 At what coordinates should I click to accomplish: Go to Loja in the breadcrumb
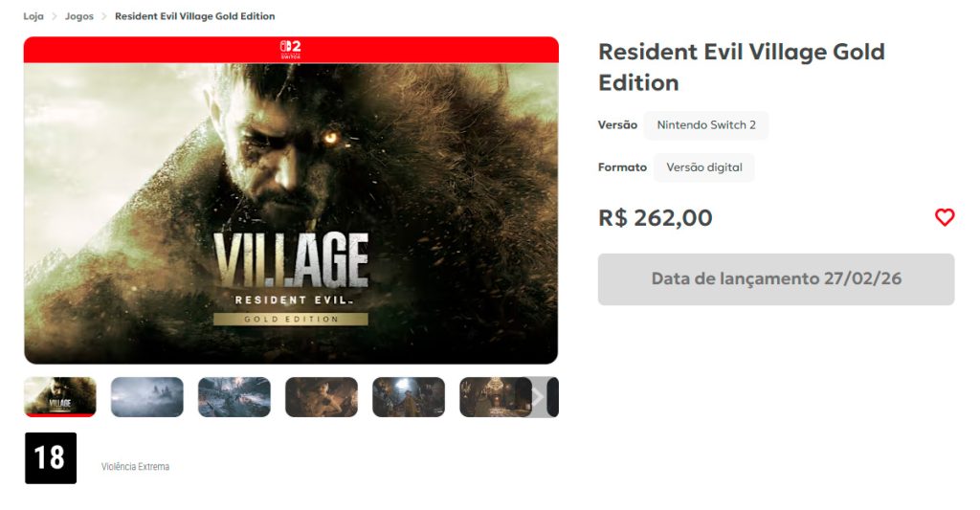(x=33, y=16)
